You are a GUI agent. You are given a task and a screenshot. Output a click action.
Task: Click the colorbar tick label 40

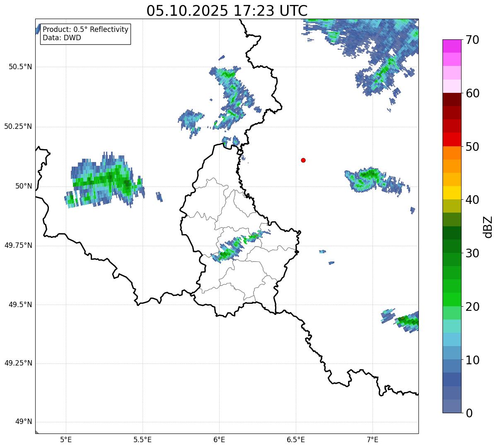472,200
